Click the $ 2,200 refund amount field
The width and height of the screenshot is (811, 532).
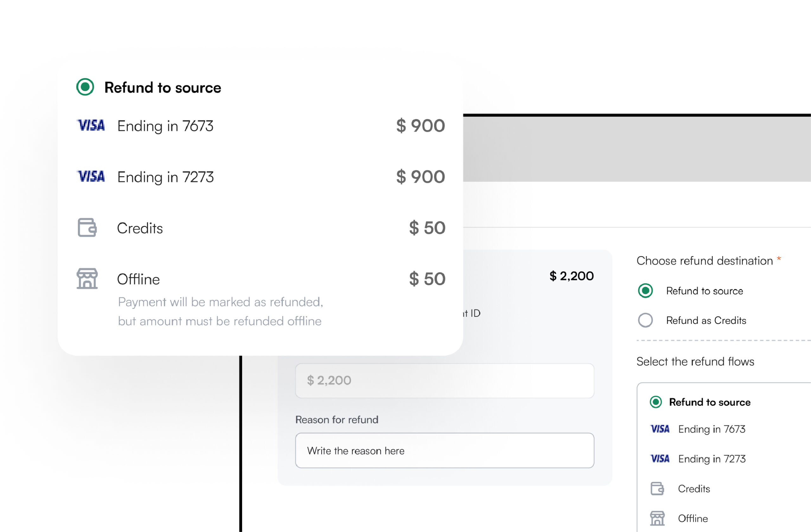pos(444,380)
